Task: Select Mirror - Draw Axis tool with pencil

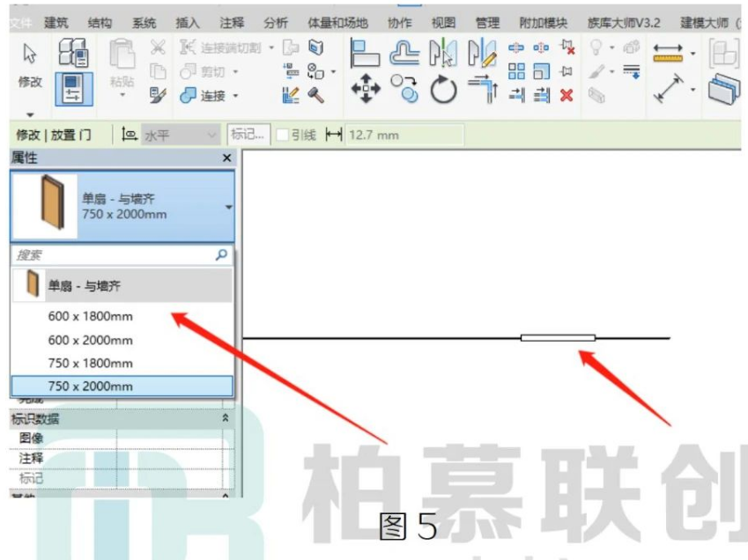Action: click(482, 53)
